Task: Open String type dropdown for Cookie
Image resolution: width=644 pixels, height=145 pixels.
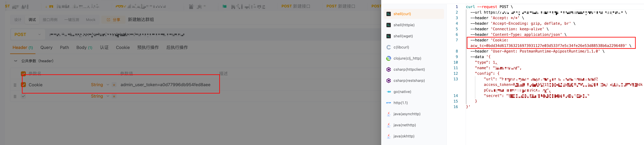Action: tap(100, 85)
